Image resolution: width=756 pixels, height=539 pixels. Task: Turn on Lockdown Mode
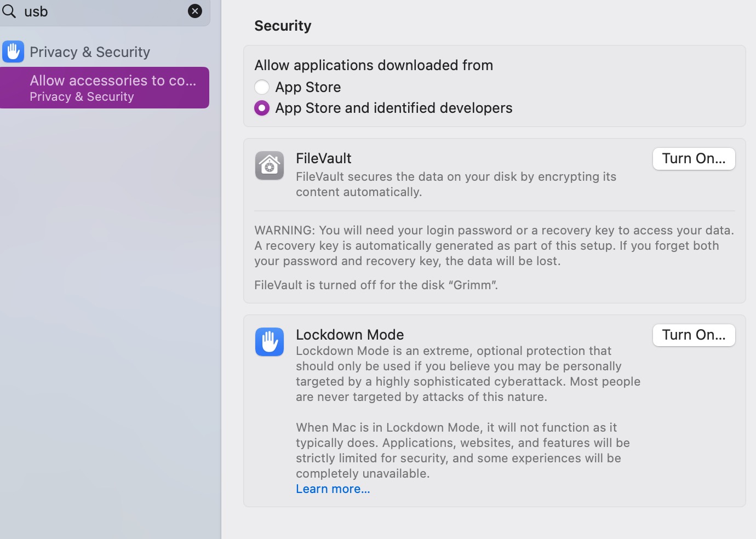click(694, 335)
